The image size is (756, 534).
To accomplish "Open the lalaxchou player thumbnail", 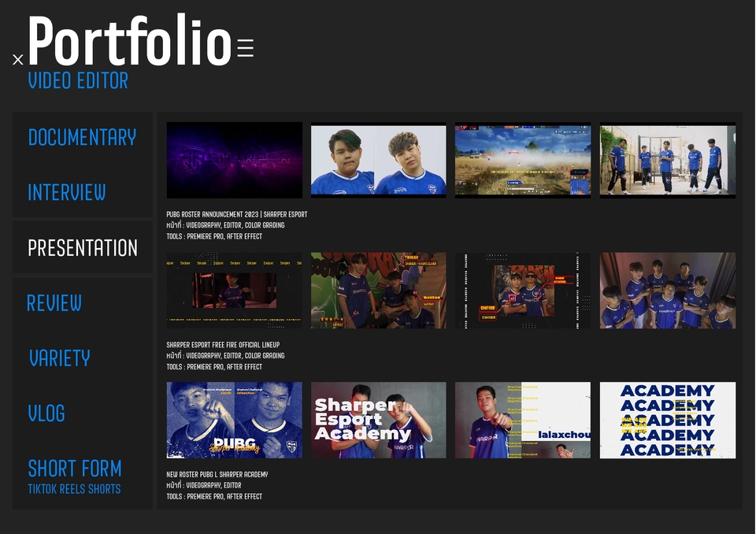I will pyautogui.click(x=523, y=420).
